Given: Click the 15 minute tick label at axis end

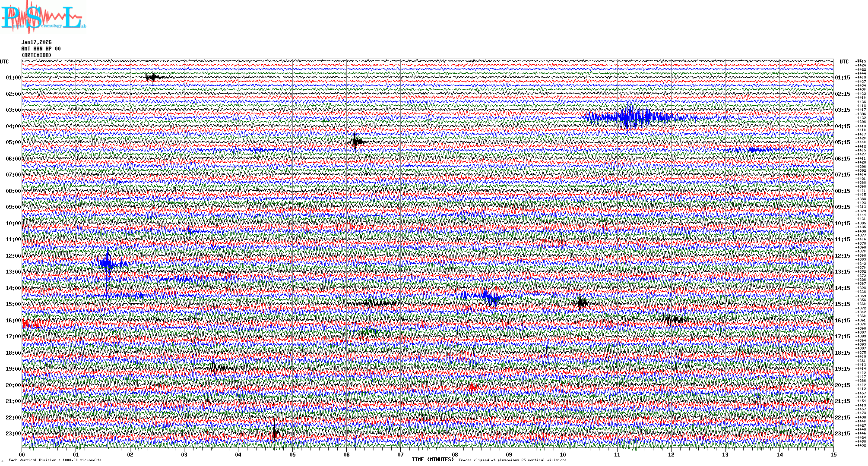Looking at the screenshot, I should (x=833, y=454).
